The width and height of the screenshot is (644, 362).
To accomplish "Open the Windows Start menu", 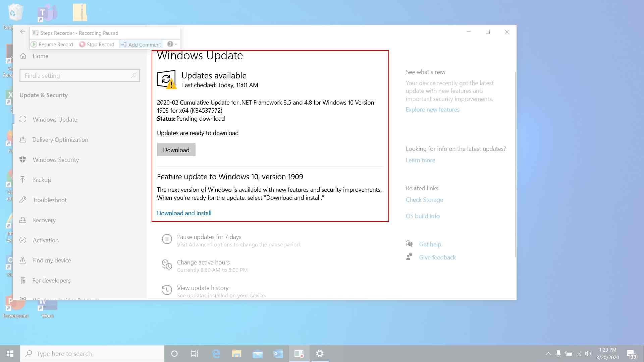I will (x=10, y=354).
